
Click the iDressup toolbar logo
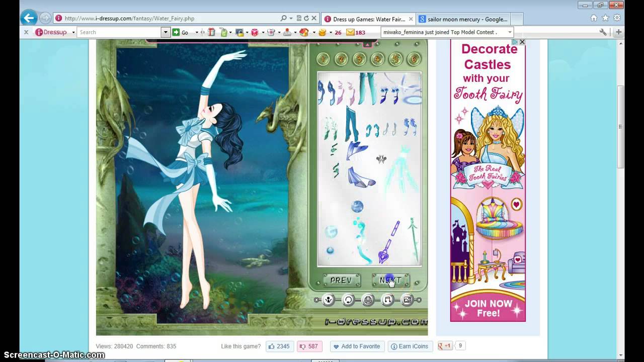click(x=51, y=32)
